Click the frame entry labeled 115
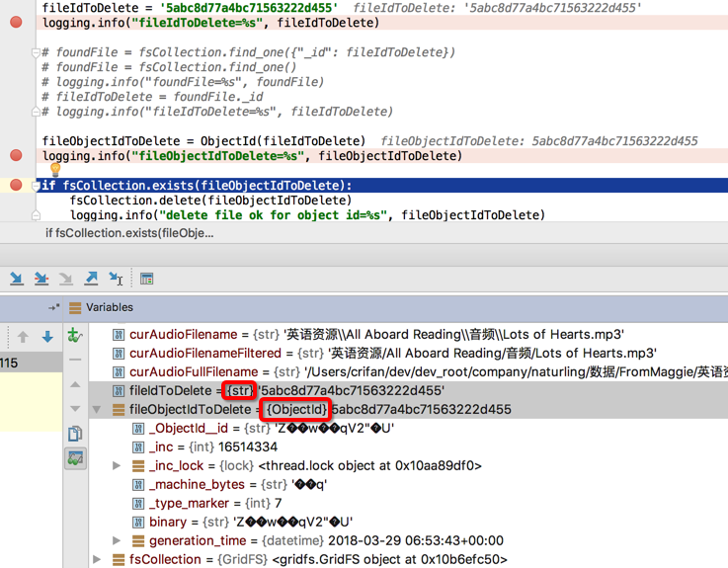 [x=31, y=363]
